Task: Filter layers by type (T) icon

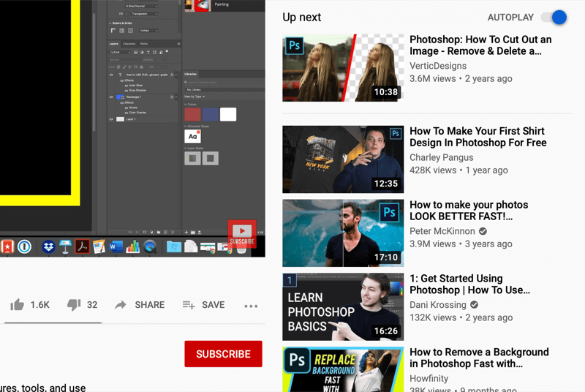Action: tap(148, 52)
